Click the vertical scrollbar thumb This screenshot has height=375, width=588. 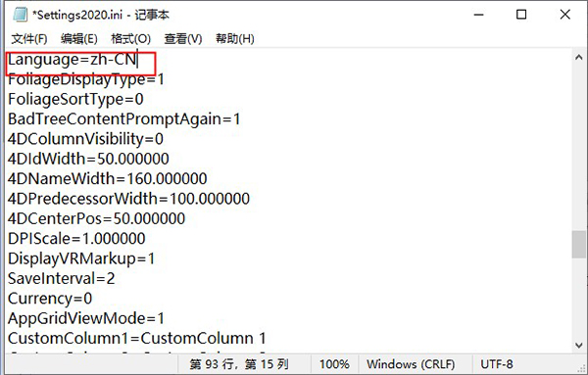pos(578,244)
